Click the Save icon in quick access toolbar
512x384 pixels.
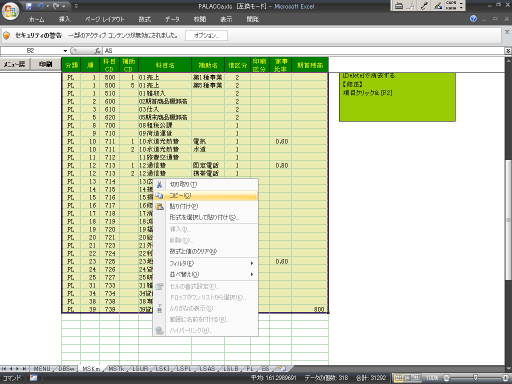pyautogui.click(x=29, y=6)
